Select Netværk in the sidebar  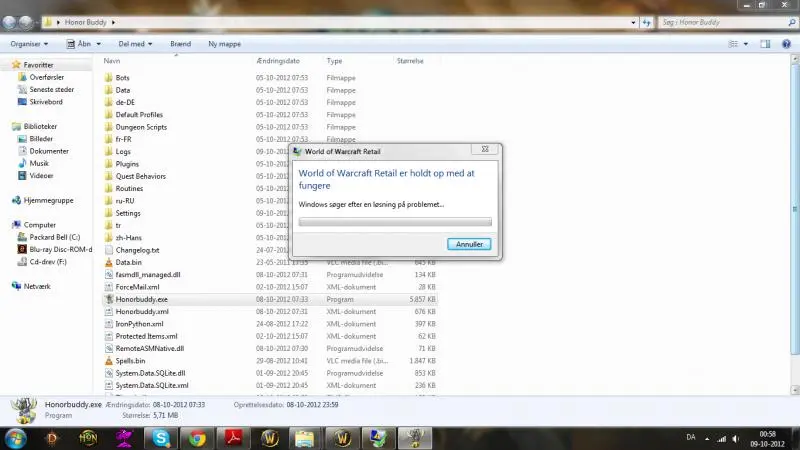click(x=37, y=286)
